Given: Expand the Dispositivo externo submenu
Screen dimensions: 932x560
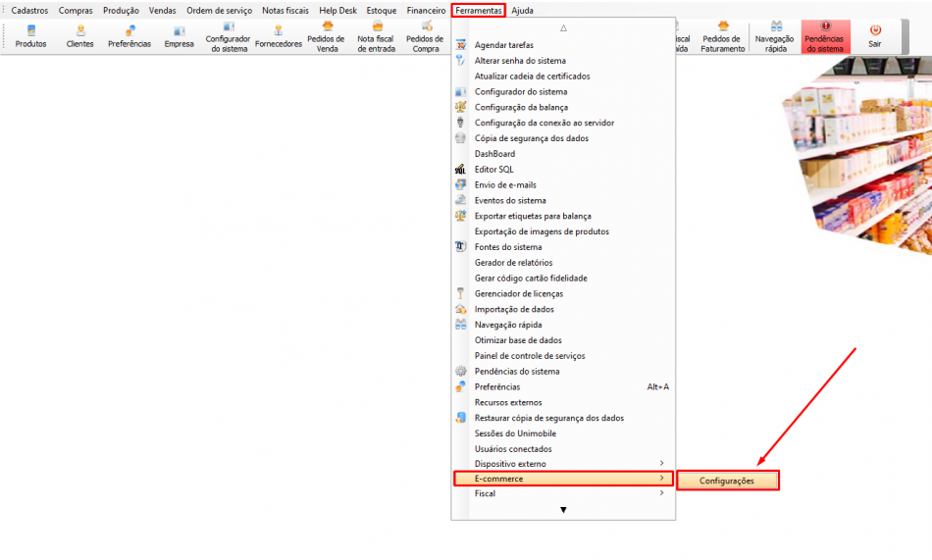Looking at the screenshot, I should point(562,464).
